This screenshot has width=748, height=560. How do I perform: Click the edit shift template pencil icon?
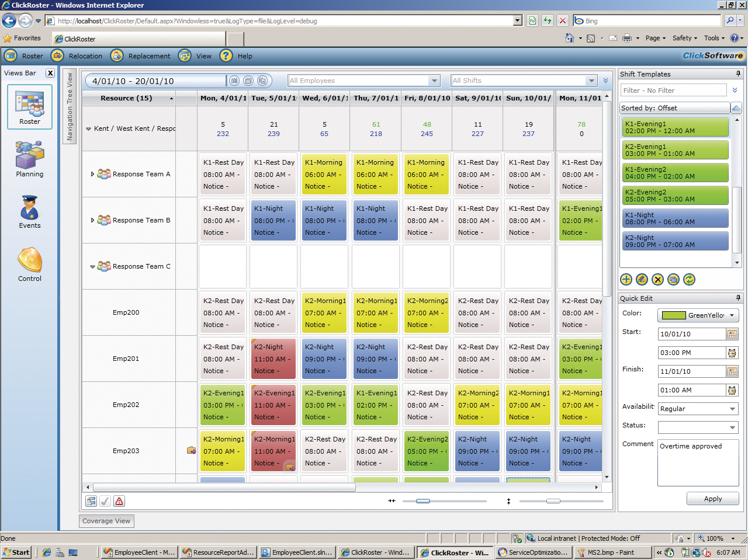(642, 280)
